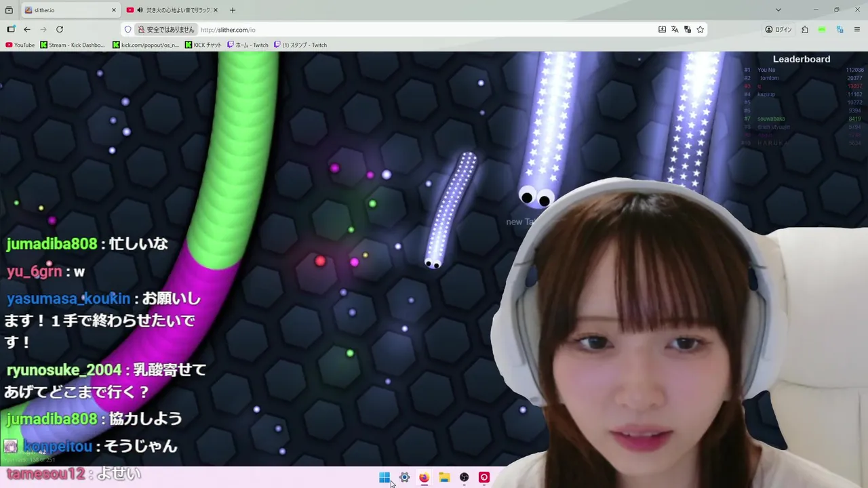The image size is (868, 488).
Task: Click leaderboard entry tomtom
Action: pos(769,78)
